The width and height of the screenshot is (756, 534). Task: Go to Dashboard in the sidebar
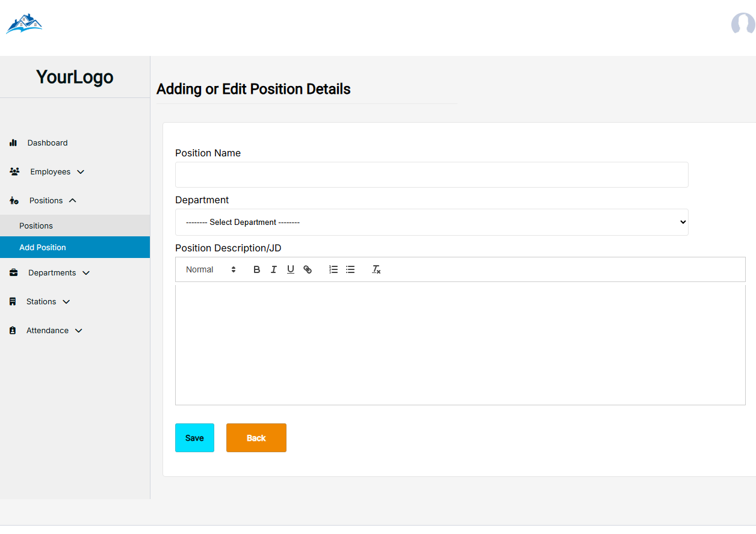click(x=47, y=143)
